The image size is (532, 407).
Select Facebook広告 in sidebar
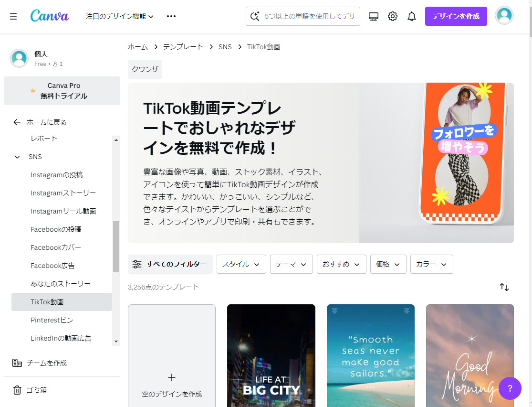(x=62, y=266)
